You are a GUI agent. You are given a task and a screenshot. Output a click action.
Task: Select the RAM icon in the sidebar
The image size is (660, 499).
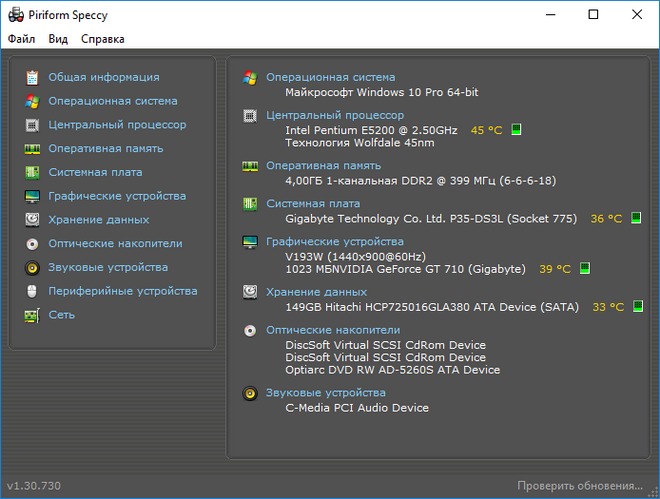coord(32,149)
